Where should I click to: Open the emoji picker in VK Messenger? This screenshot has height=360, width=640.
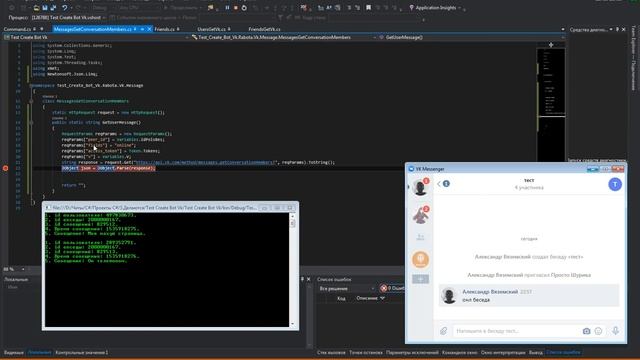coord(598,331)
